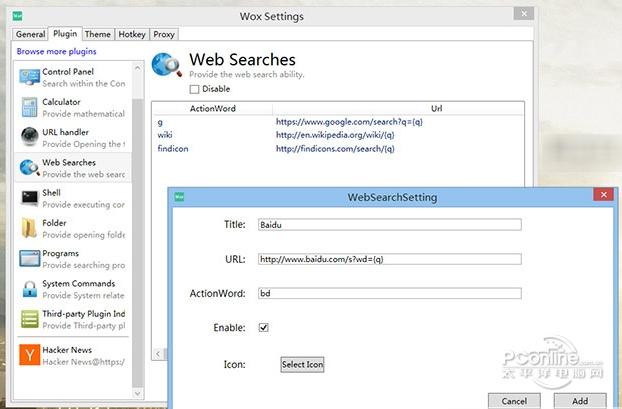Click the findicons.com search URL cell

pyautogui.click(x=335, y=149)
